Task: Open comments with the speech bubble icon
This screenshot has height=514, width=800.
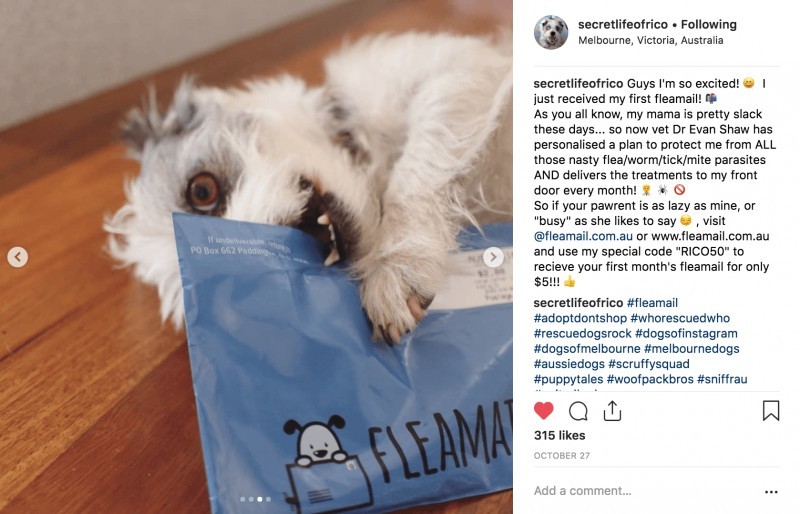Action: pos(578,411)
